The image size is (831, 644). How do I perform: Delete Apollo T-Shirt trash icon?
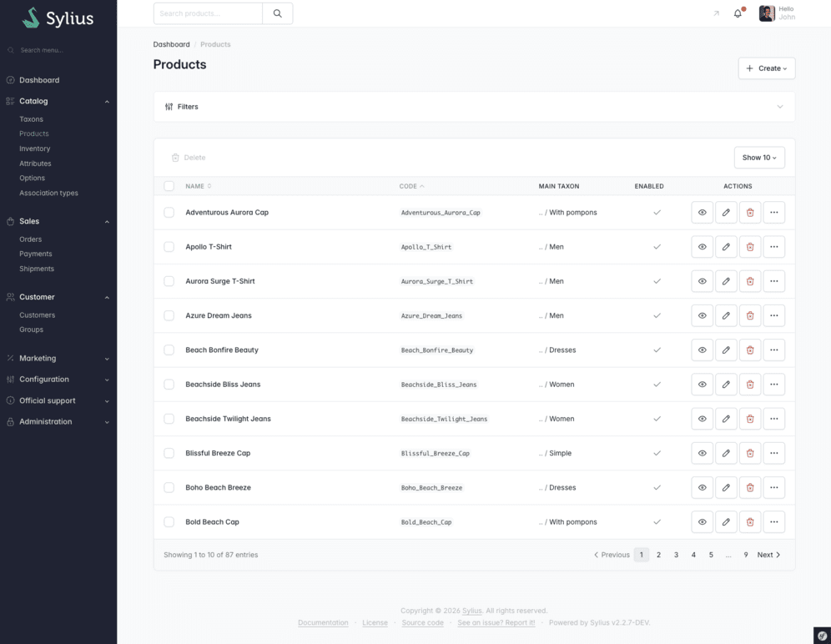750,247
